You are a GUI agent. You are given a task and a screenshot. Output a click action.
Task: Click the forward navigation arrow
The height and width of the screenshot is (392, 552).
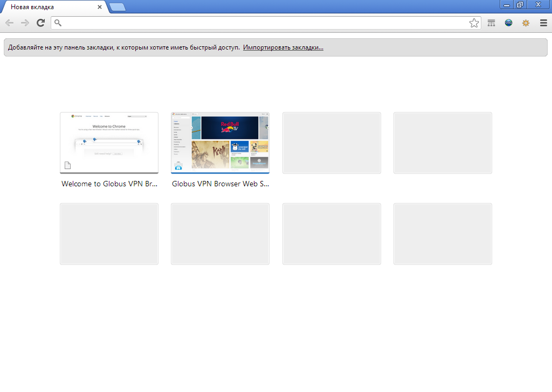point(25,23)
